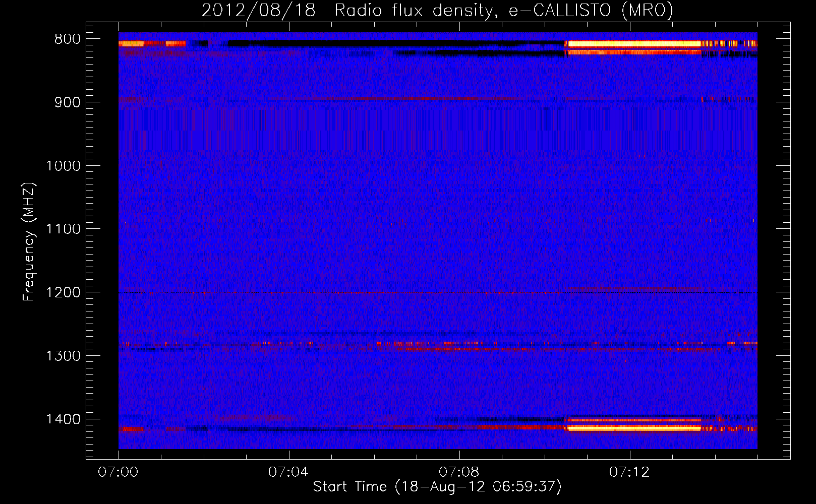Select the '1000' frequency axis label
The height and width of the screenshot is (504, 816).
(63, 166)
